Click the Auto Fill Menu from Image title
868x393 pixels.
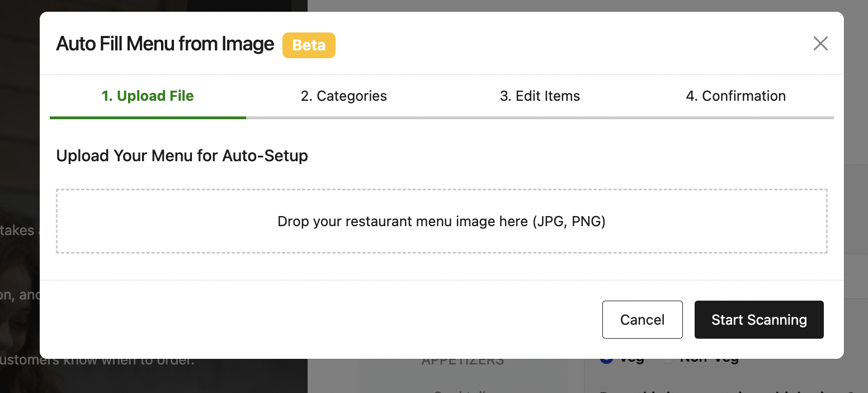point(165,44)
